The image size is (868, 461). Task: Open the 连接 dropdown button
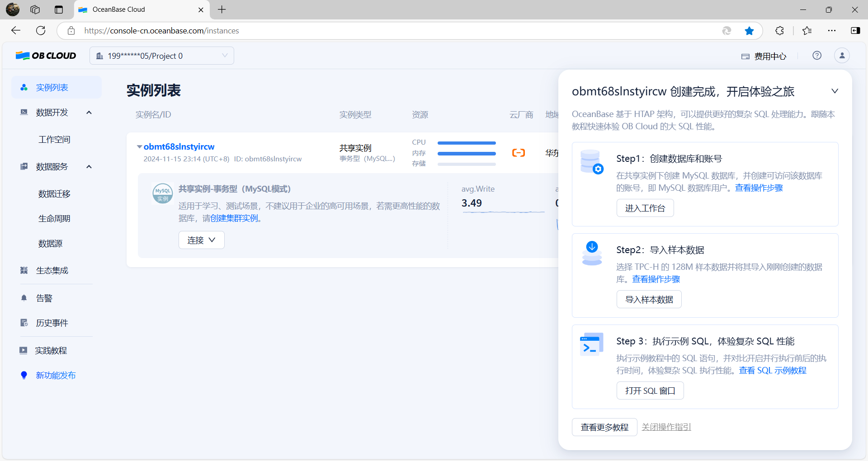[202, 240]
